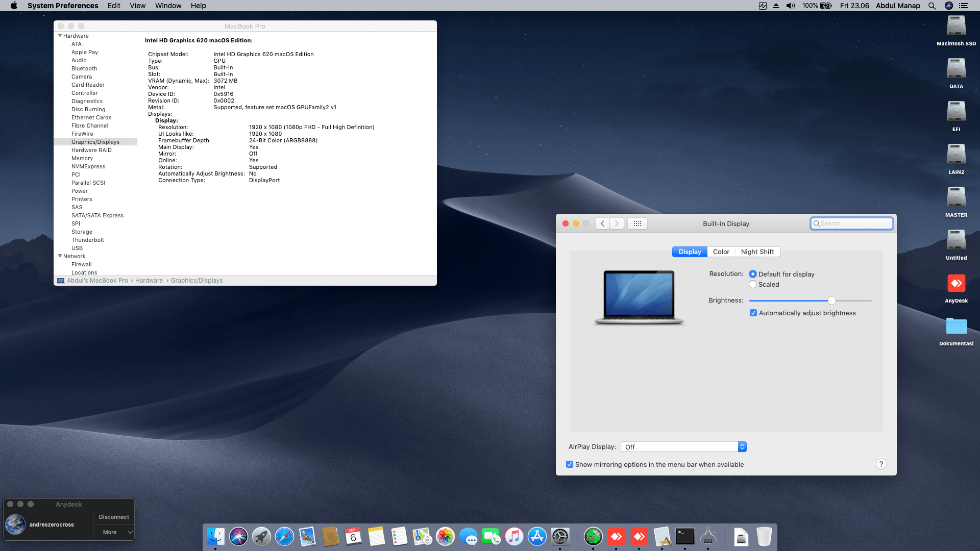This screenshot has height=551, width=980.
Task: Uncheck Automatically adjust brightness
Action: coord(753,313)
